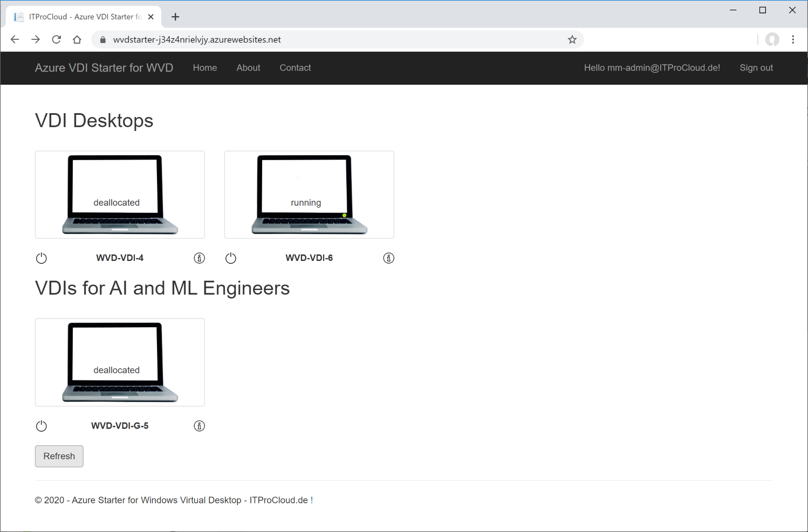Sign out of the account
This screenshot has width=808, height=532.
756,68
